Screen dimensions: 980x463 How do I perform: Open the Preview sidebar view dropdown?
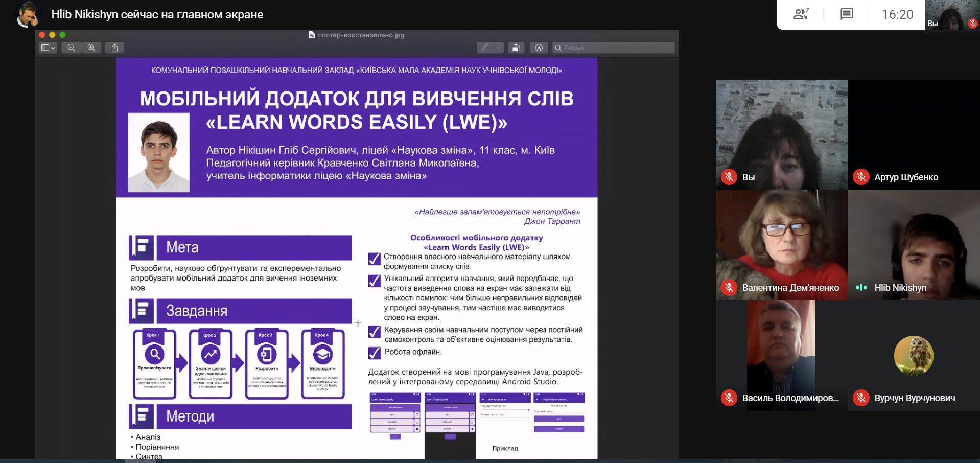coord(48,48)
